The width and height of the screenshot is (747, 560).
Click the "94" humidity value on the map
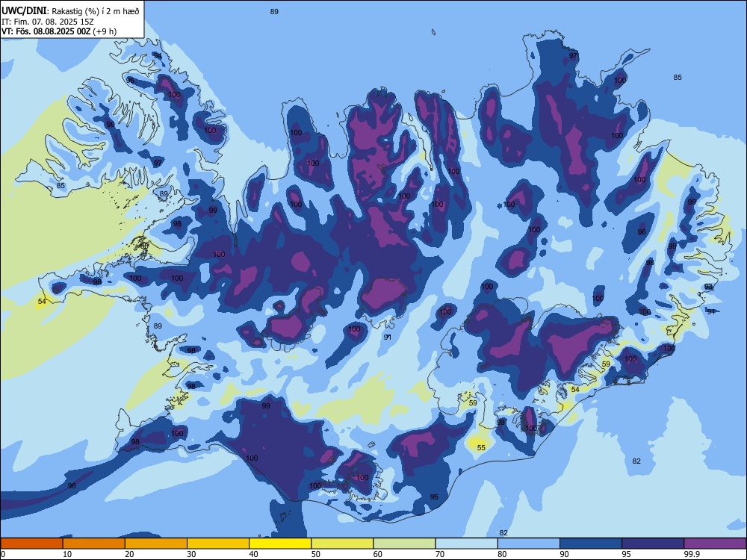[x=157, y=56]
